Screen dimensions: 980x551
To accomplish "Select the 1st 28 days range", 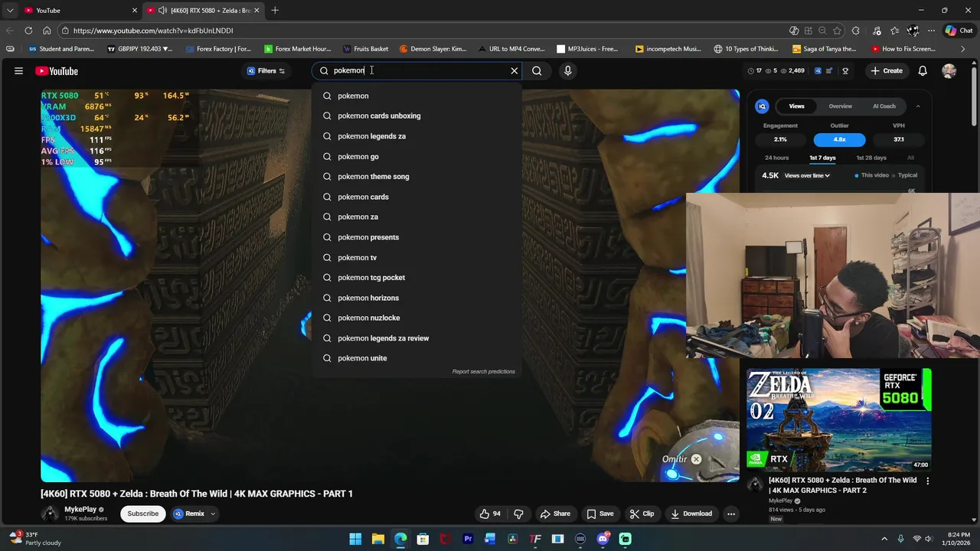I will (871, 158).
